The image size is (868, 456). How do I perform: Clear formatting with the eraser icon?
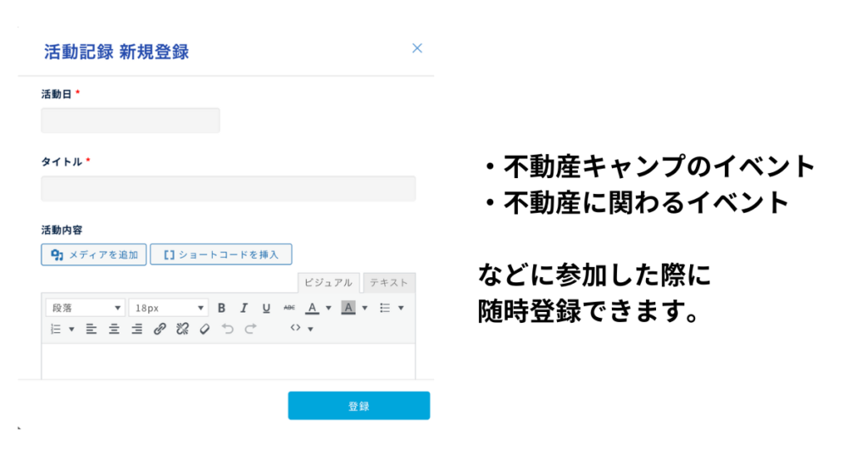click(x=203, y=329)
